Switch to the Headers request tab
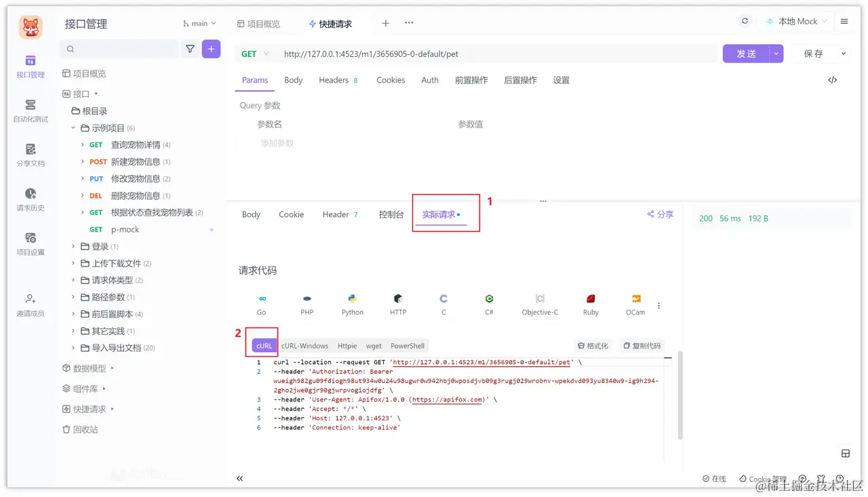This screenshot has height=497, width=868. tap(338, 80)
